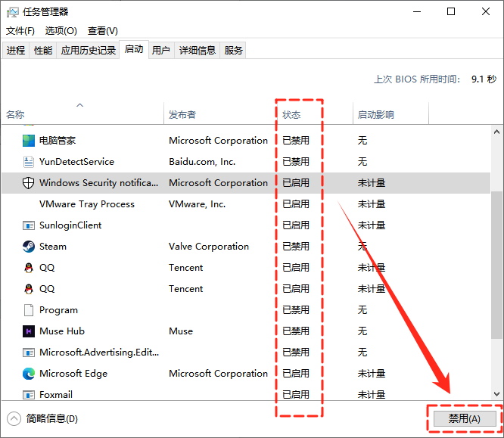Click 无 impact in Muse Hub row
The image size is (504, 438).
[x=362, y=331]
